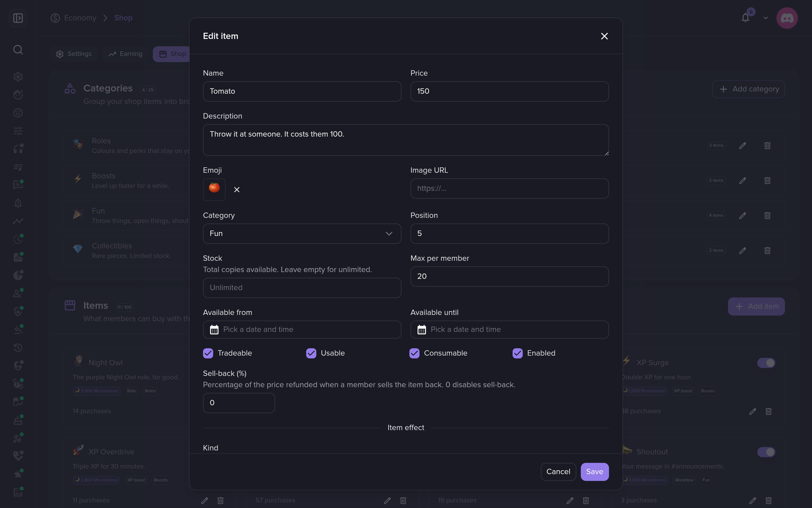Edit the Fun category pencil icon
This screenshot has height=508, width=812.
743,215
